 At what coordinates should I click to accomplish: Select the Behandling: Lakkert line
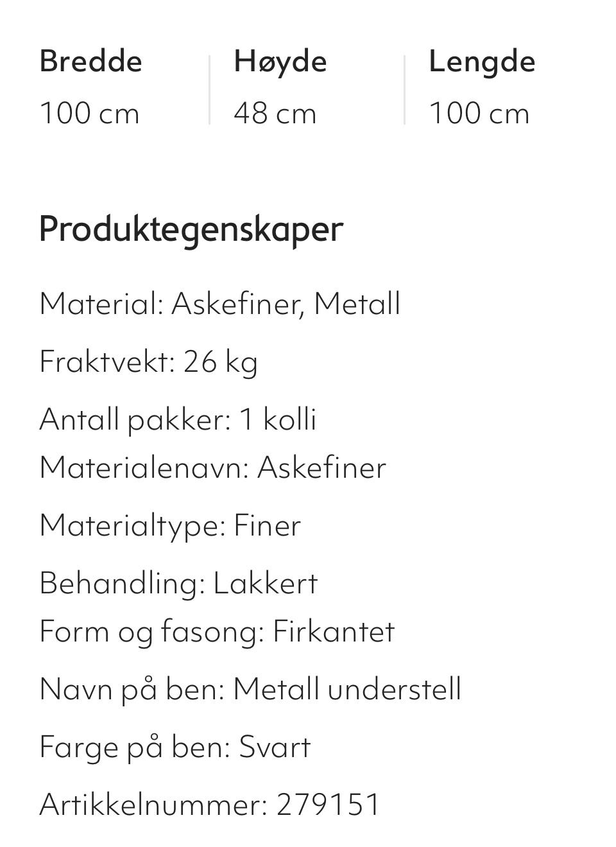178,584
